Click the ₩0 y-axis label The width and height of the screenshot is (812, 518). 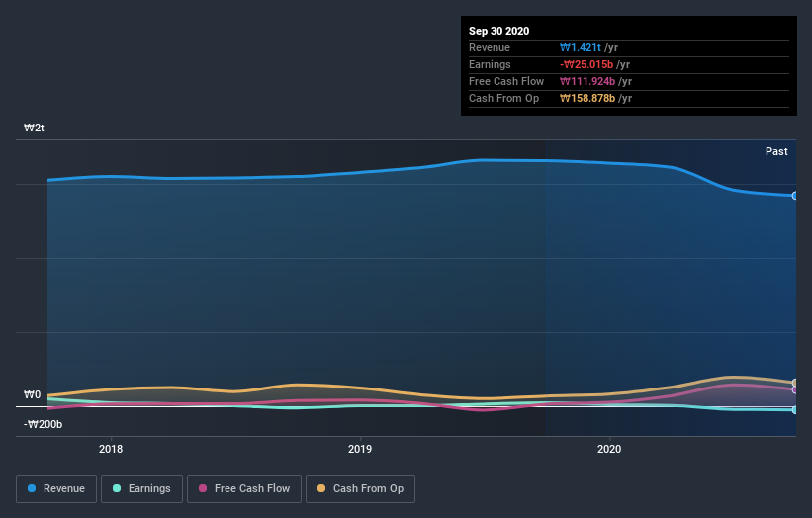(x=32, y=394)
